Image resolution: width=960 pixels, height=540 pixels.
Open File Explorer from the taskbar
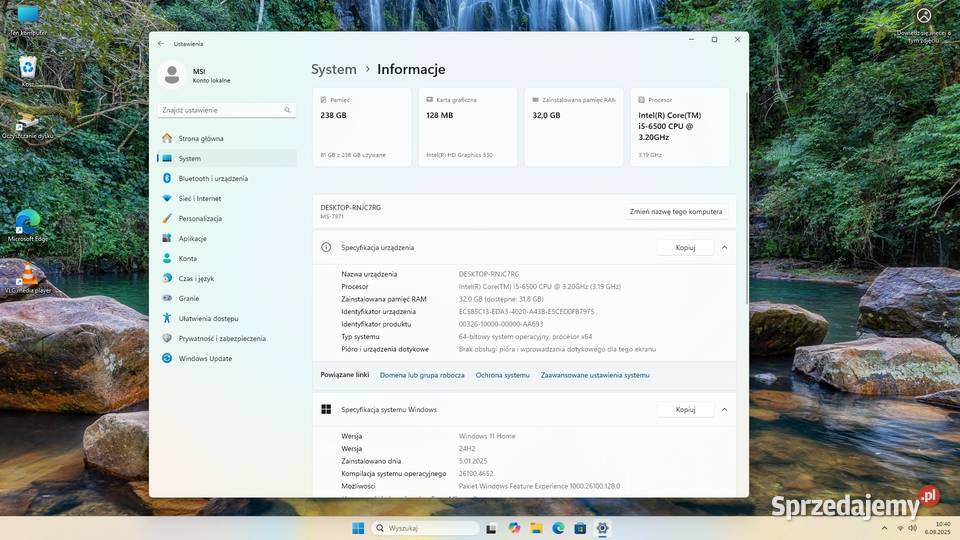(536, 528)
